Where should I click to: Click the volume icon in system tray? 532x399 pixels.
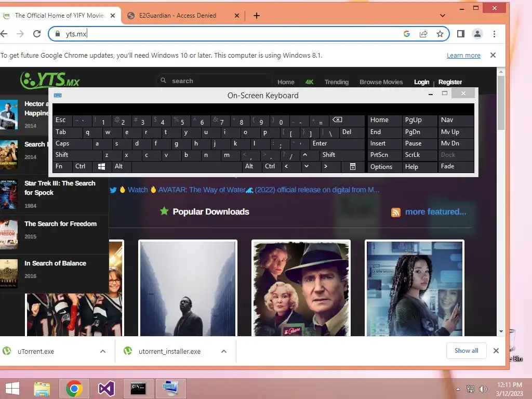coord(483,389)
